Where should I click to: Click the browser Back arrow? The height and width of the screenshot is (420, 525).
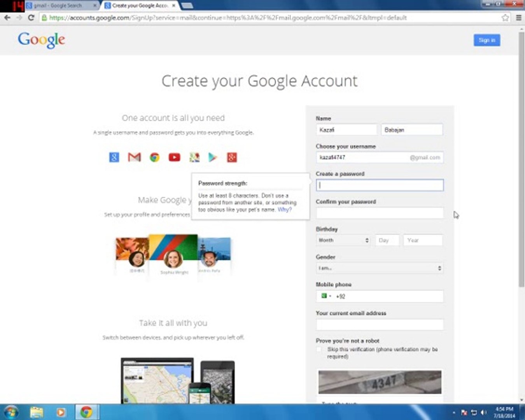pos(7,17)
